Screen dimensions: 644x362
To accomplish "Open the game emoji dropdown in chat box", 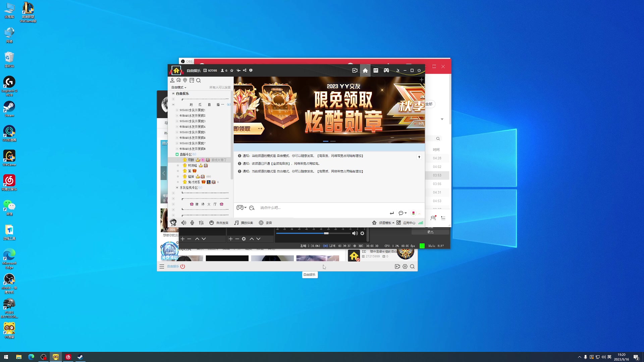I will (x=241, y=207).
